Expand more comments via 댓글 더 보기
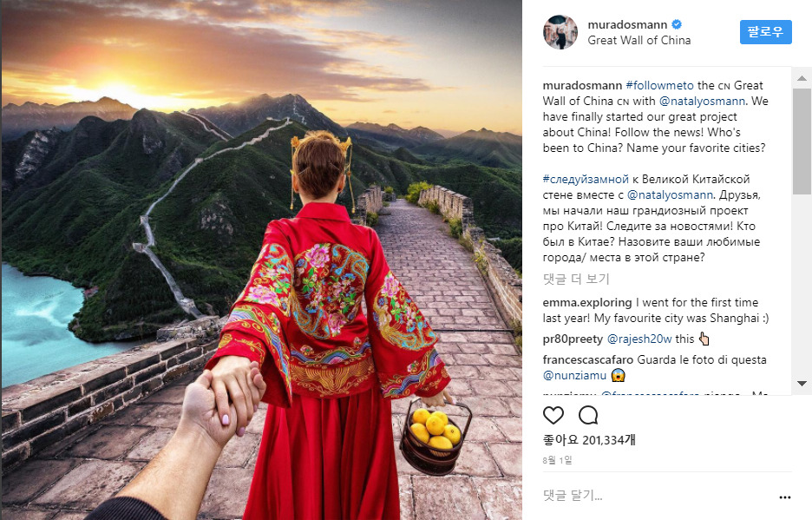The width and height of the screenshot is (812, 520). [x=576, y=279]
